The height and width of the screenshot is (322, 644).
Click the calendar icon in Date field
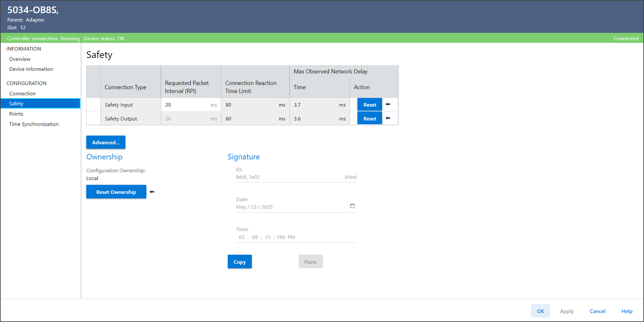(352, 206)
